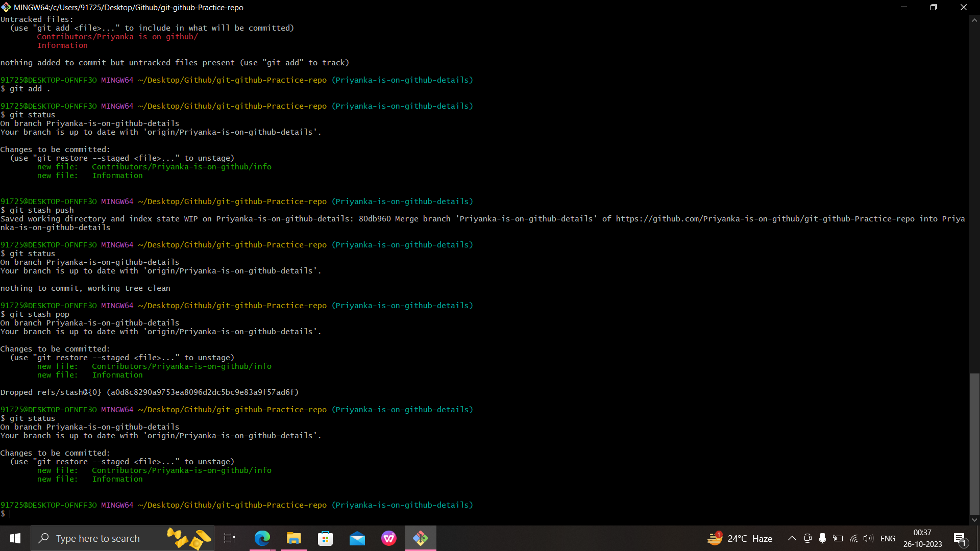Viewport: 980px width, 551px height.
Task: Open the Microsoft Store app
Action: [x=325, y=538]
